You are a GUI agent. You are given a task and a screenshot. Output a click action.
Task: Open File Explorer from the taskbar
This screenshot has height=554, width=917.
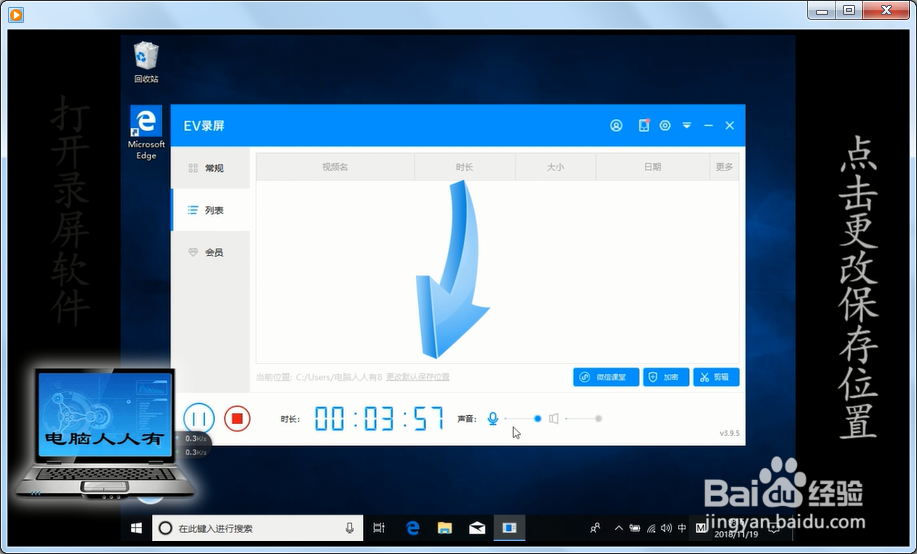pos(445,528)
